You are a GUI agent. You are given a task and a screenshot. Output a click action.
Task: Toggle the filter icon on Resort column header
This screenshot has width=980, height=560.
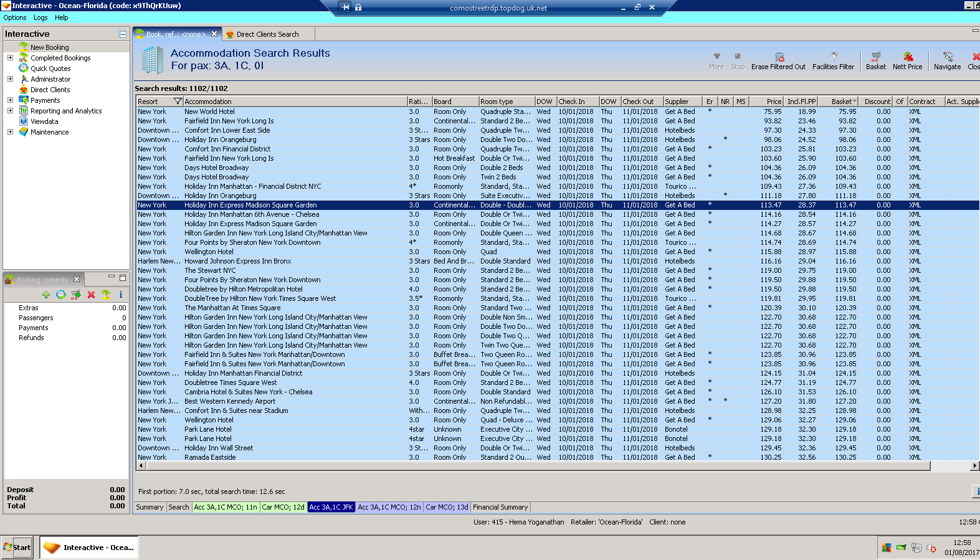[x=178, y=102]
